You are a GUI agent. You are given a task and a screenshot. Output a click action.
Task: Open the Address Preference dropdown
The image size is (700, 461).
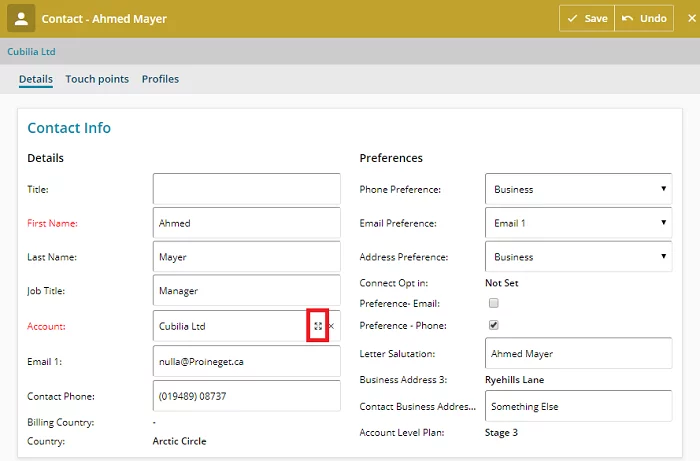pos(577,257)
